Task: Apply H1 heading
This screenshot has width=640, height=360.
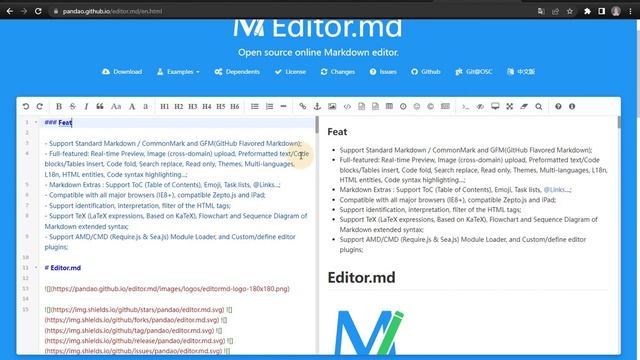Action: [164, 107]
